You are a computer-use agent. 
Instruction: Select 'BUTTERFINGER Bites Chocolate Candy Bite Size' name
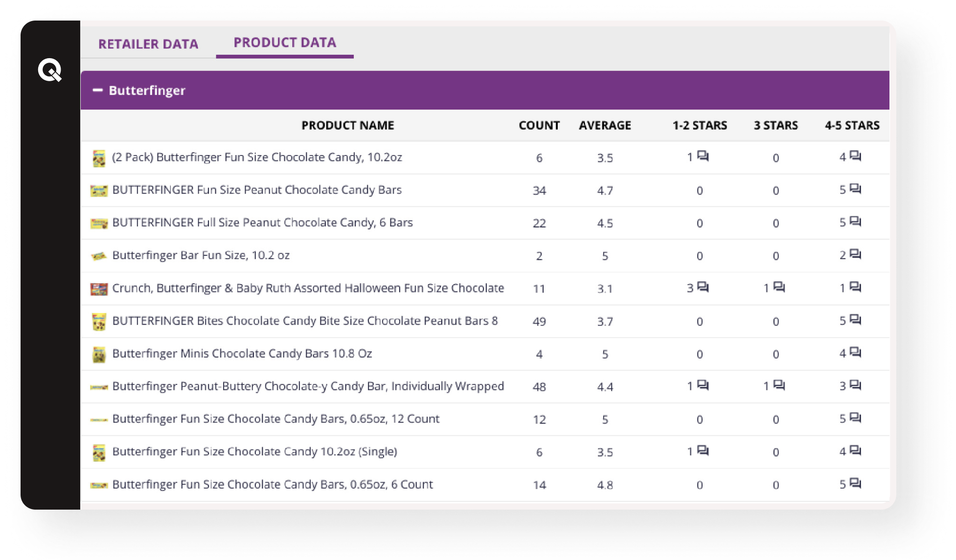305,321
